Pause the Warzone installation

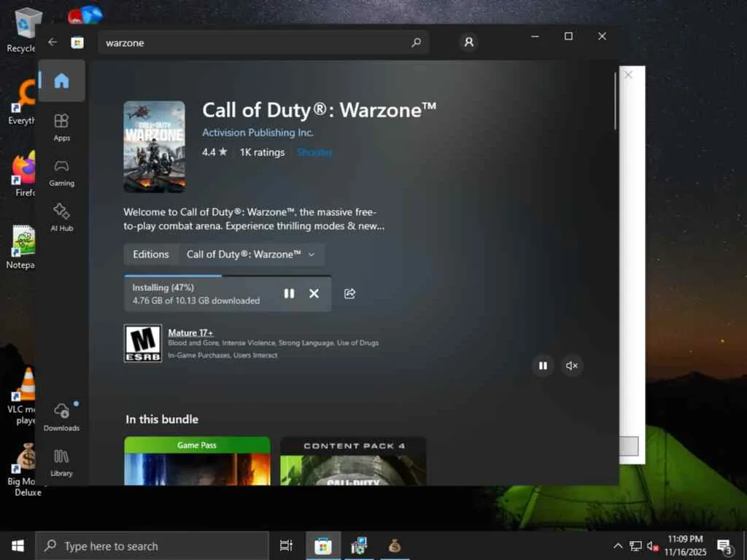coord(289,294)
